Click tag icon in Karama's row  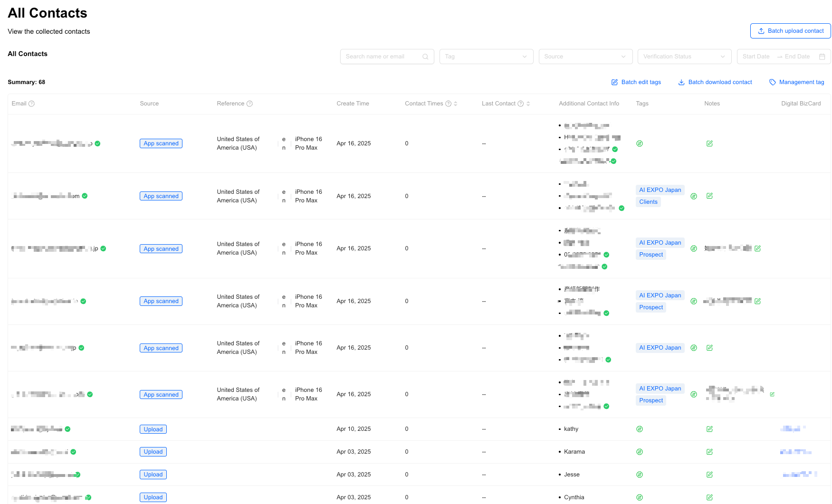[640, 452]
